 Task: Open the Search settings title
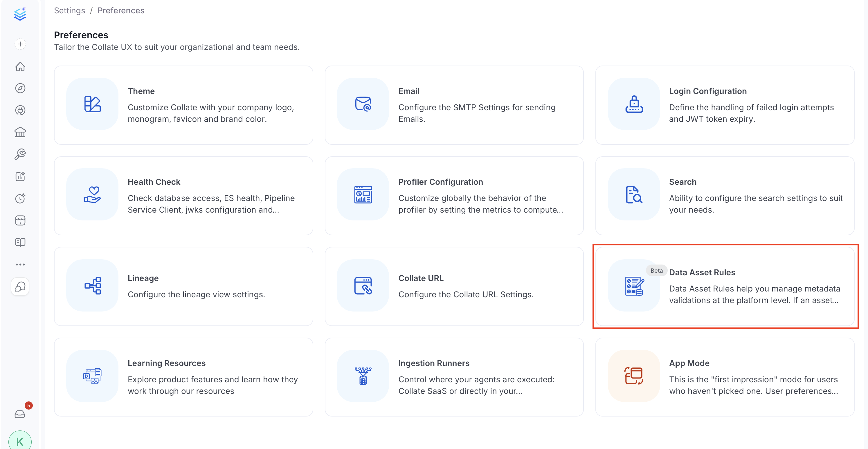[682, 182]
